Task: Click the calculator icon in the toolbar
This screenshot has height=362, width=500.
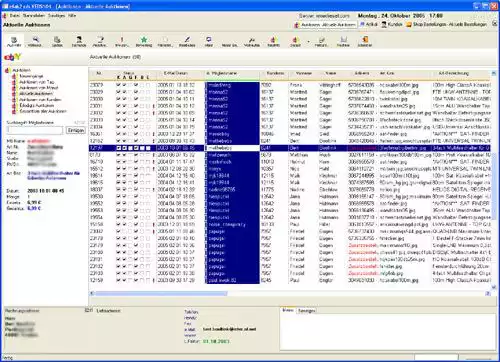Action: click(x=57, y=39)
